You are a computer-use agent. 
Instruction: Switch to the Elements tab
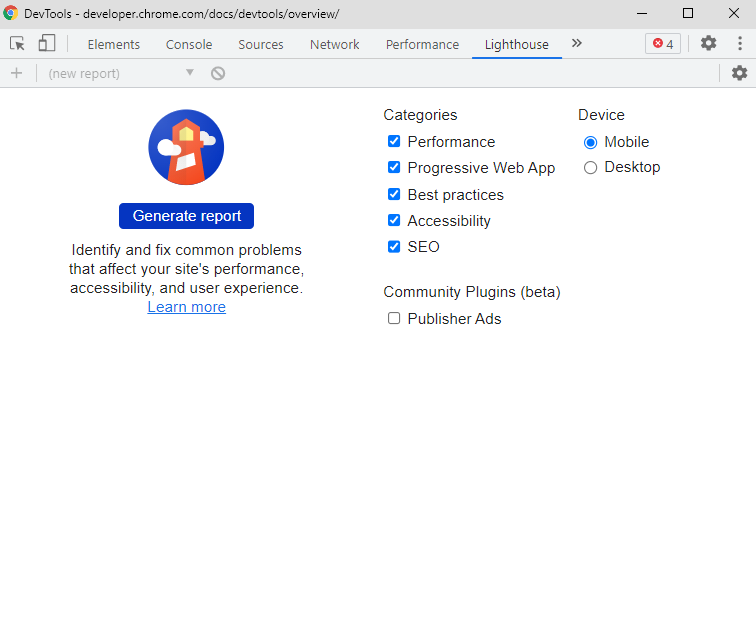click(114, 44)
